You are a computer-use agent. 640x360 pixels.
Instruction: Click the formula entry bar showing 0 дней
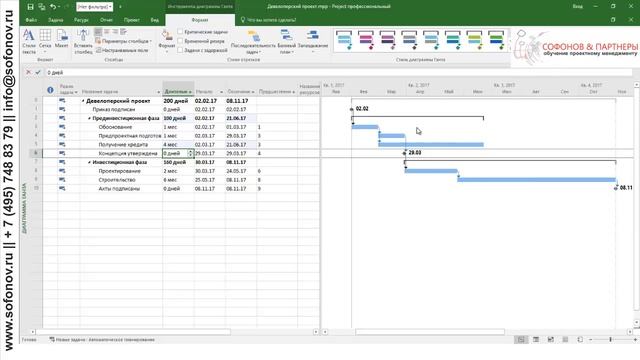(339, 72)
